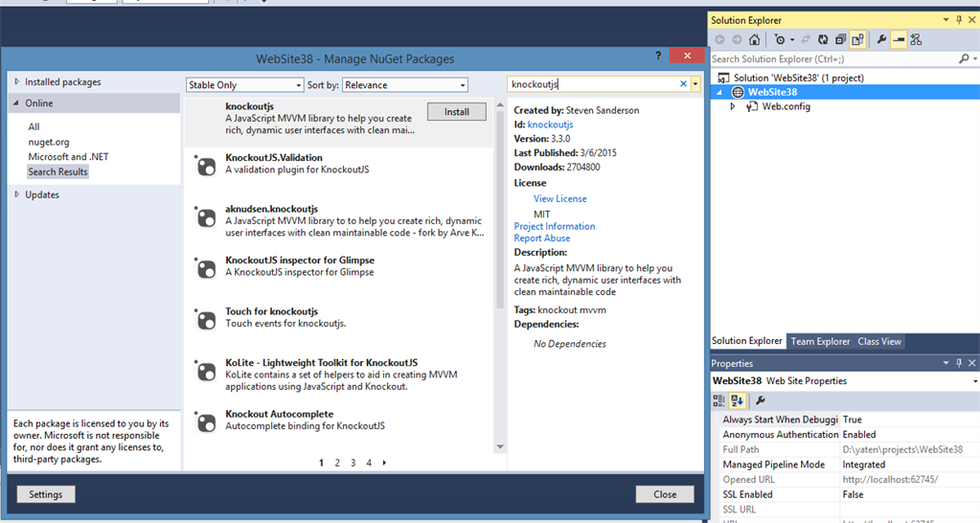Switch to the Team Explorer tab

(x=820, y=341)
